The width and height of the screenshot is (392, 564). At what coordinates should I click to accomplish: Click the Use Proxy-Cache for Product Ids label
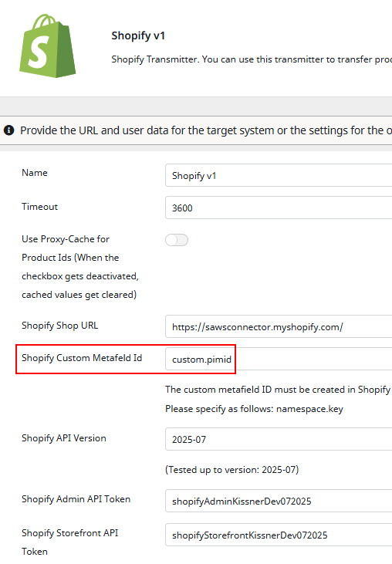point(80,267)
